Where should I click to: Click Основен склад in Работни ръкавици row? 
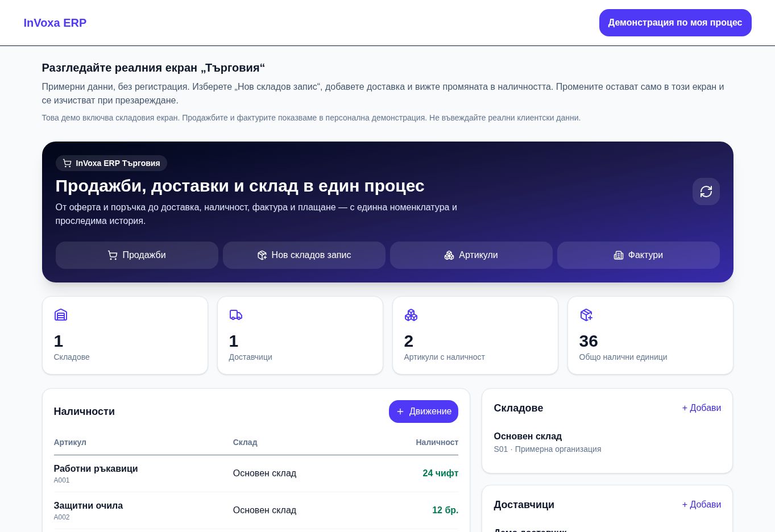264,473
